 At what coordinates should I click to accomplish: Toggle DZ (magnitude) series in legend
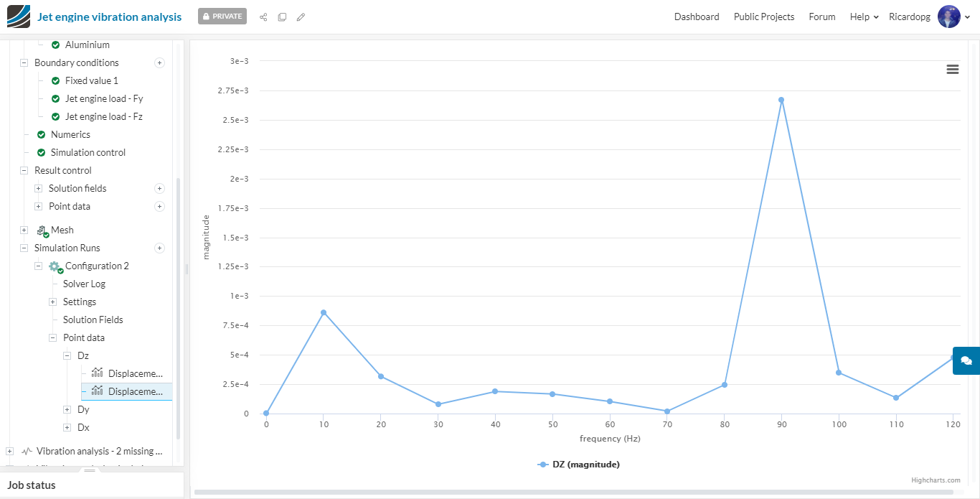578,465
